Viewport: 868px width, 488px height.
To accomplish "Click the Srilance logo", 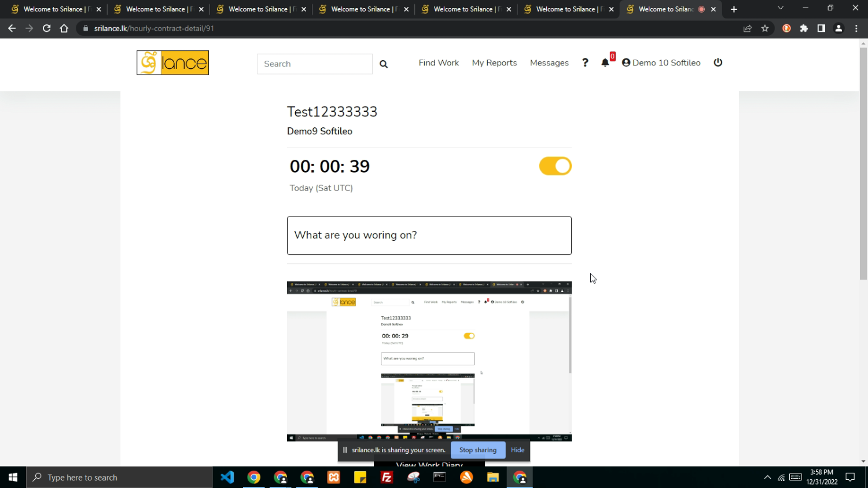I will (x=172, y=63).
